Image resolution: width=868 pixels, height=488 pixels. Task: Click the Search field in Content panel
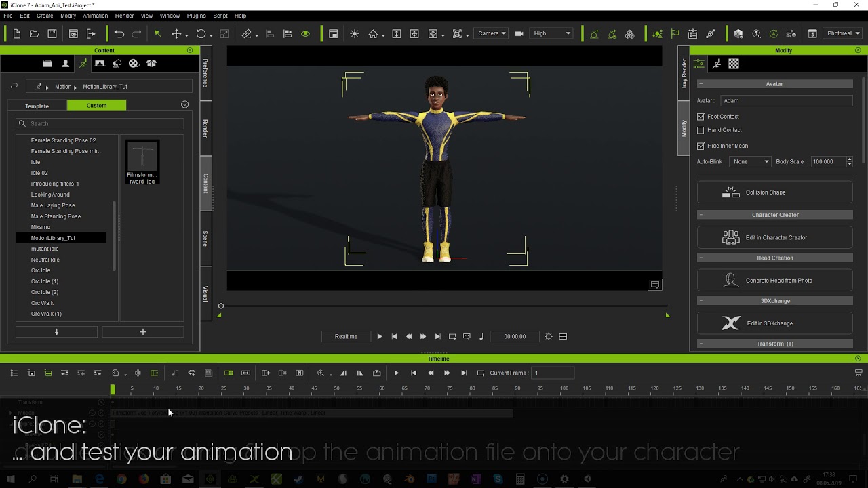[x=100, y=123]
